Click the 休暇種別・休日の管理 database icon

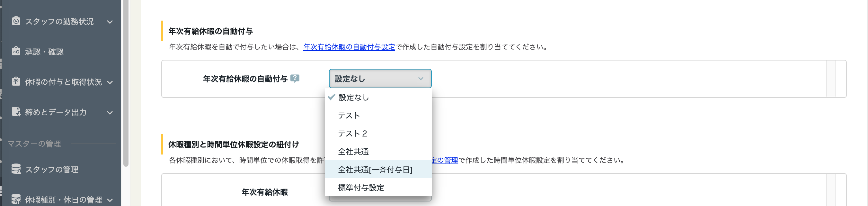(x=16, y=199)
